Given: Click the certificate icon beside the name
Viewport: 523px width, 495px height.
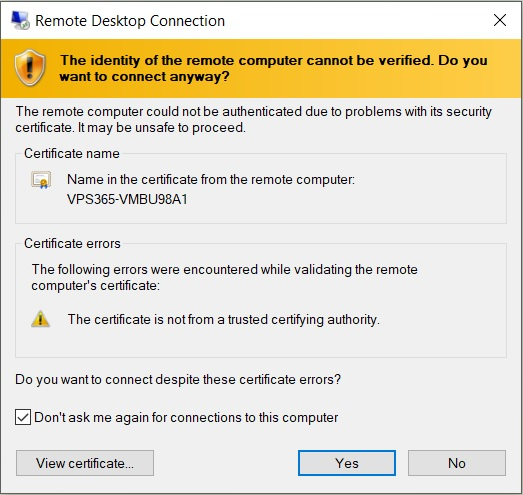Looking at the screenshot, I should click(41, 180).
